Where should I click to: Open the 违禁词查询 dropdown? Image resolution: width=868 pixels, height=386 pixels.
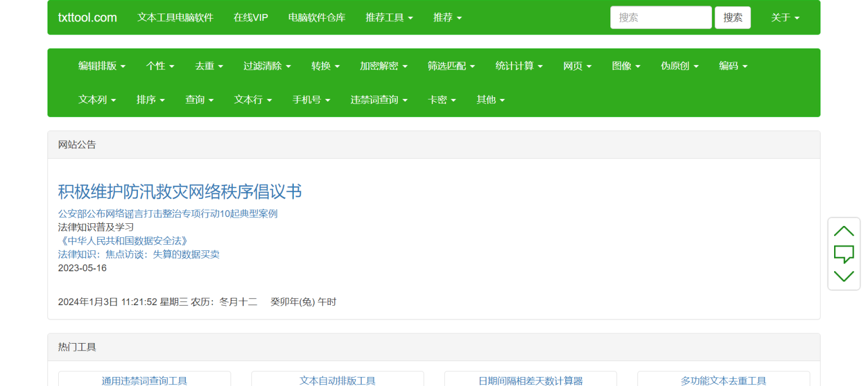tap(379, 99)
